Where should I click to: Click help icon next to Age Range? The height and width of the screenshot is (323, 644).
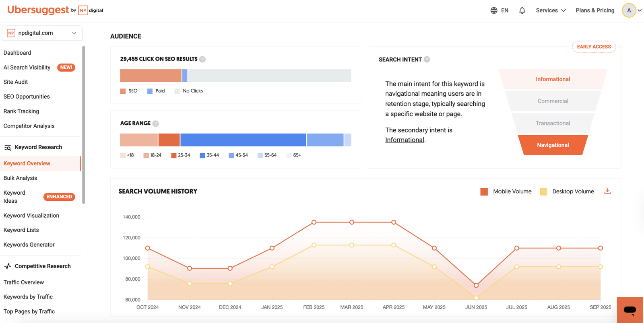(x=156, y=123)
